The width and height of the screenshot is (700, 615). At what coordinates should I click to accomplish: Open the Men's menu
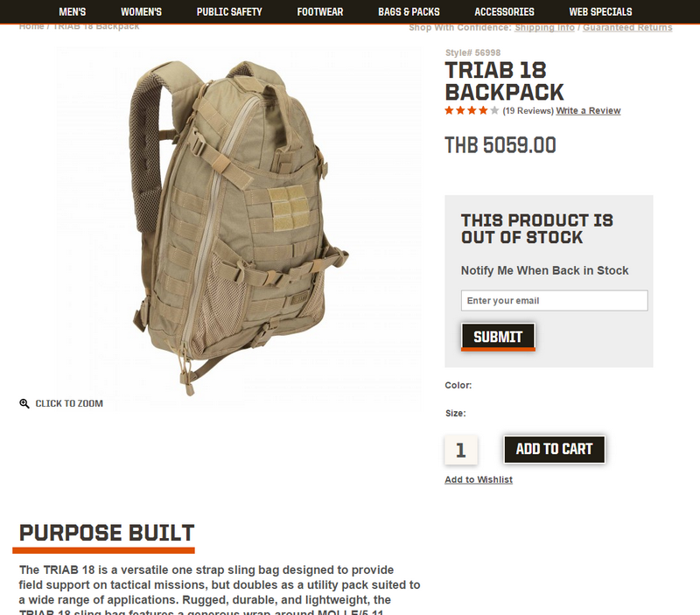[73, 12]
